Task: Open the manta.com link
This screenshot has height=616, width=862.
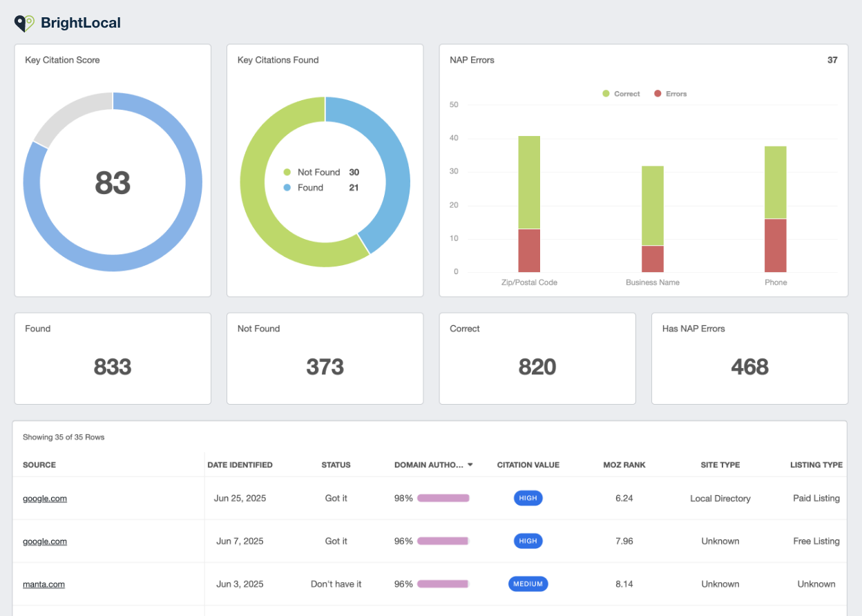Action: 43,584
